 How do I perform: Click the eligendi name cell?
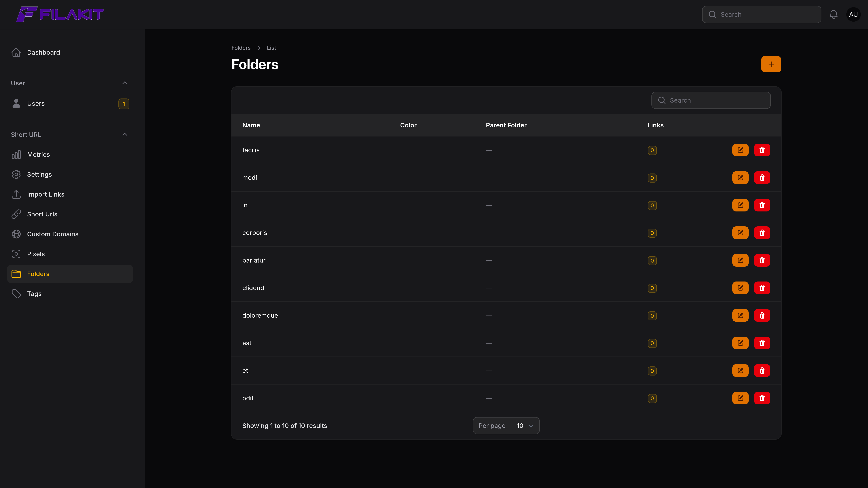254,288
